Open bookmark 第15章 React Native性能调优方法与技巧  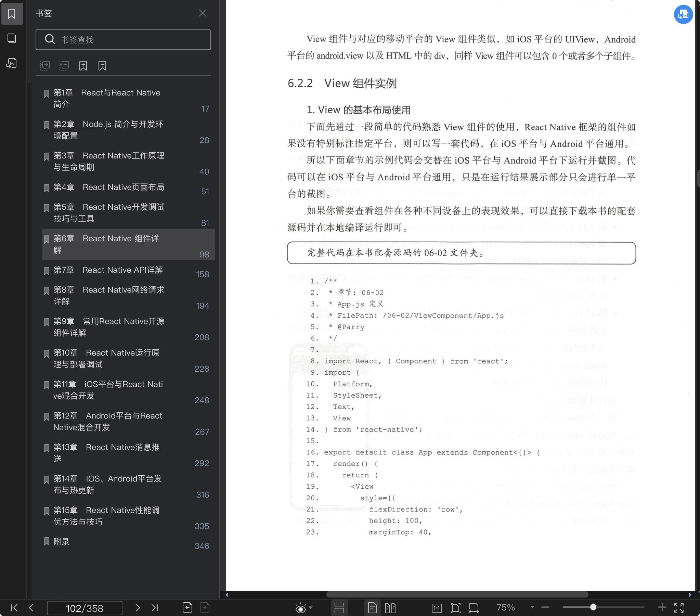click(x=128, y=517)
